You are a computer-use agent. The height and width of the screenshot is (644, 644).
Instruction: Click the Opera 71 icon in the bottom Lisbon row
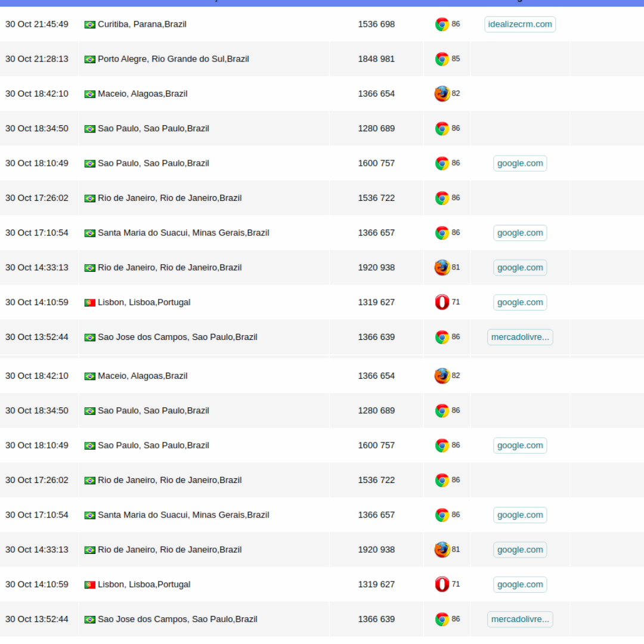pyautogui.click(x=442, y=584)
